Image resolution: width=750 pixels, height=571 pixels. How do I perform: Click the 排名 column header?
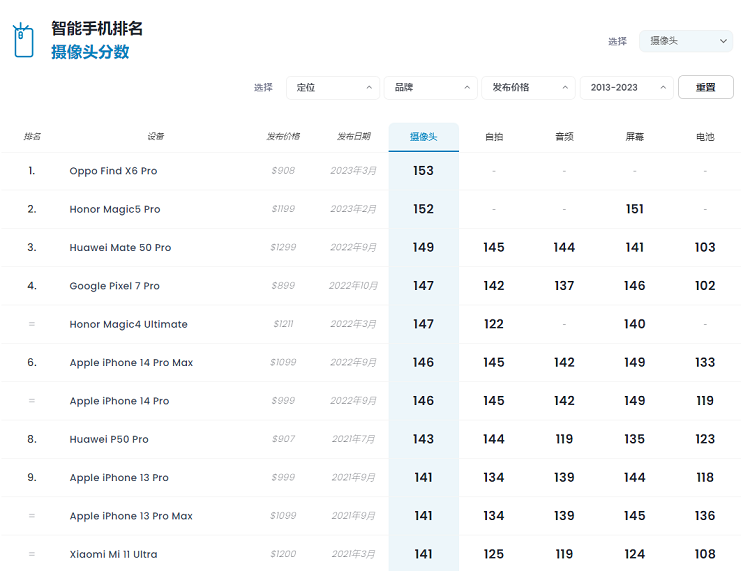pos(32,137)
